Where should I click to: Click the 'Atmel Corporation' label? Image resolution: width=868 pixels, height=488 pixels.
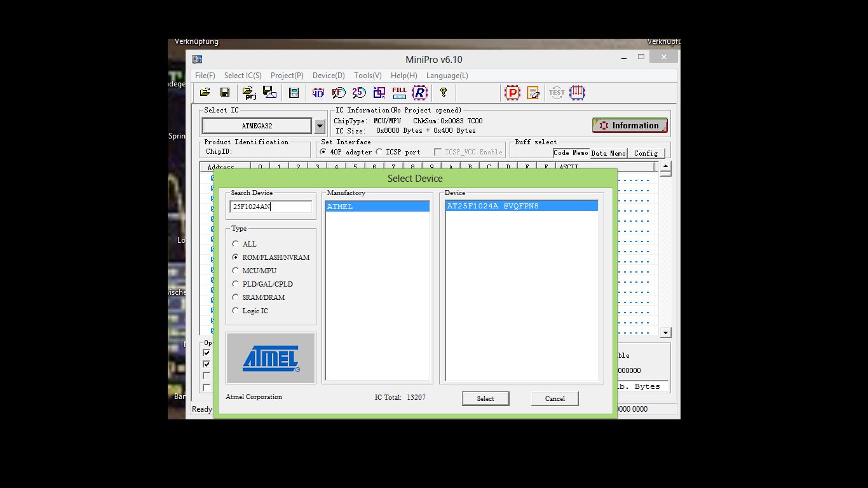tap(254, 396)
